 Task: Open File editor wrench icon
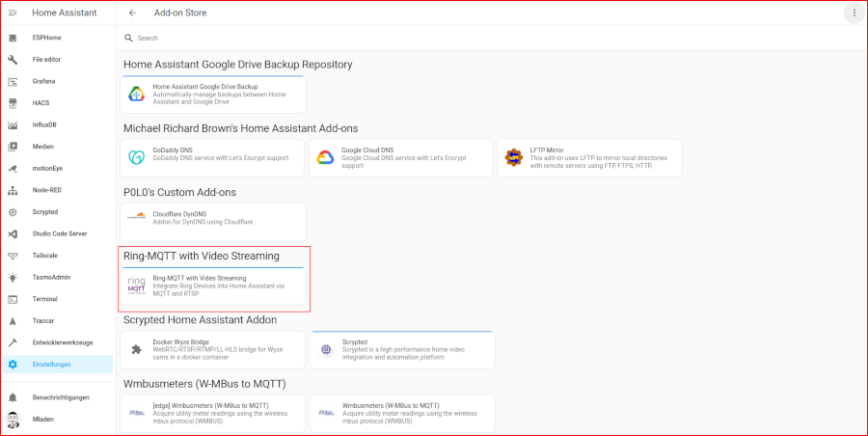[13, 59]
